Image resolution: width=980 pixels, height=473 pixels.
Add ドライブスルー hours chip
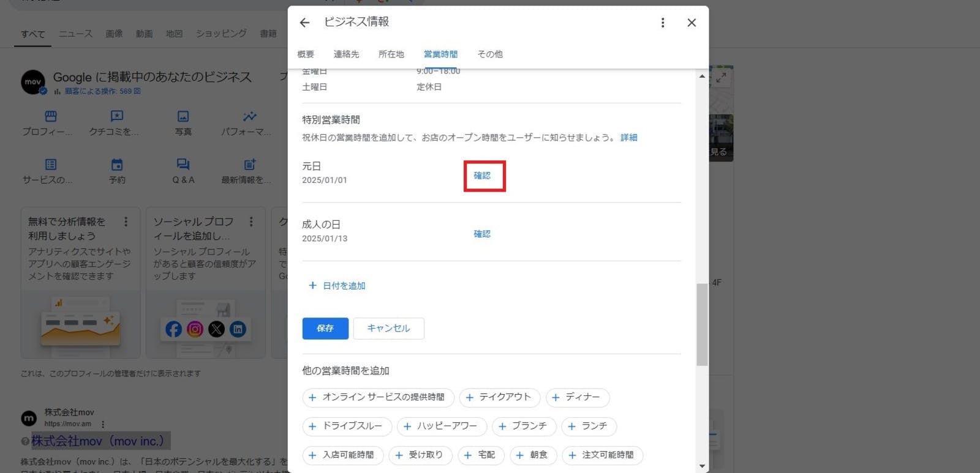pos(347,426)
